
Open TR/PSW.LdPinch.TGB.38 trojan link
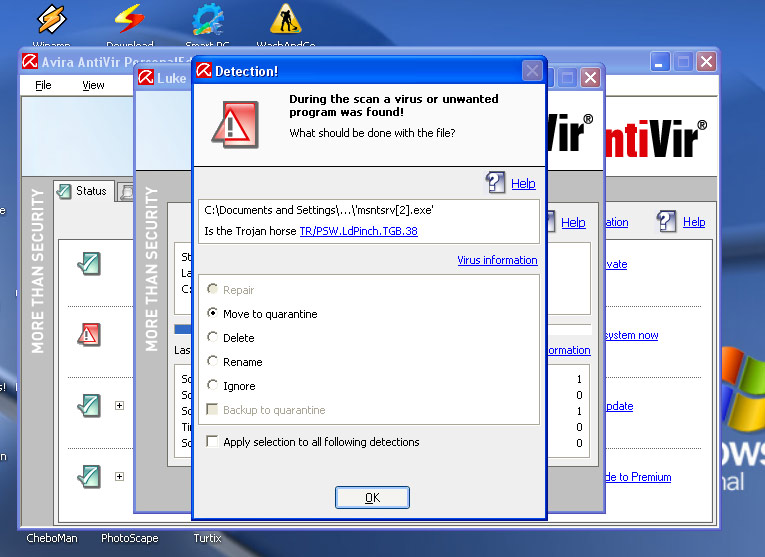point(359,231)
